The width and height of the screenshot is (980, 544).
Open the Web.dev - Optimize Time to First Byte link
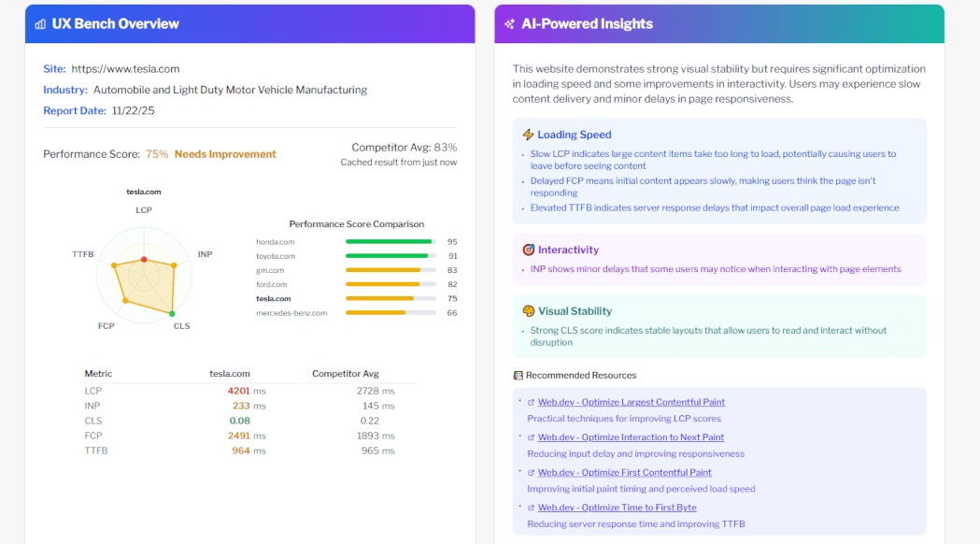click(617, 508)
